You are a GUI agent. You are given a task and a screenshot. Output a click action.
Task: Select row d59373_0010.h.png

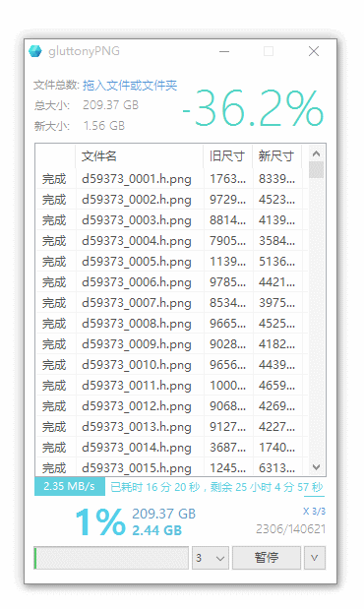click(x=172, y=364)
